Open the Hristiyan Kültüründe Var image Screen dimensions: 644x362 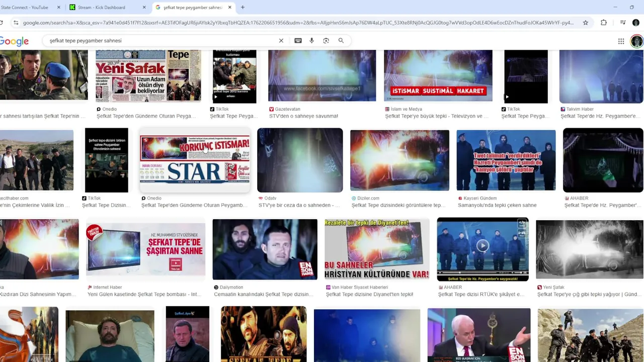click(x=377, y=249)
